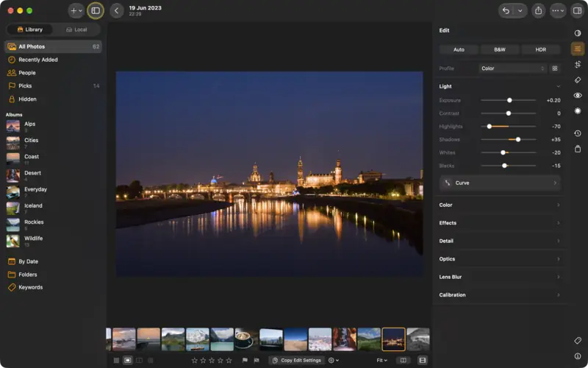
Task: Switch to the Local tab
Action: coord(76,29)
